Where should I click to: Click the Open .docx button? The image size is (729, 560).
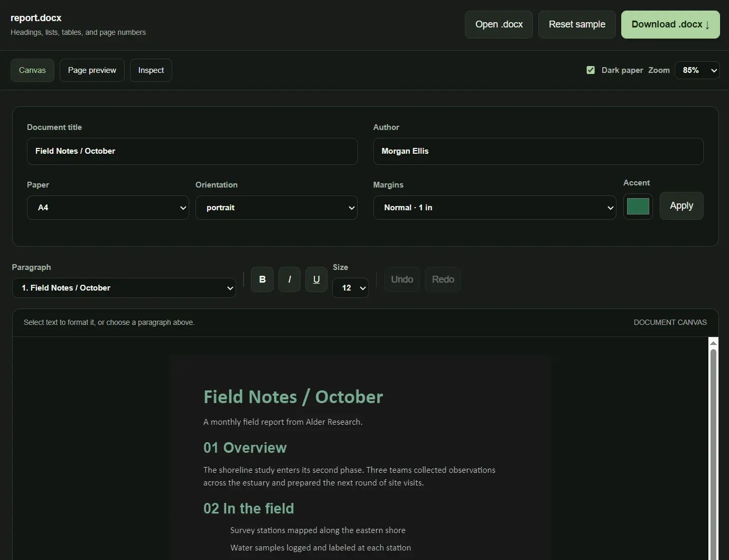499,24
